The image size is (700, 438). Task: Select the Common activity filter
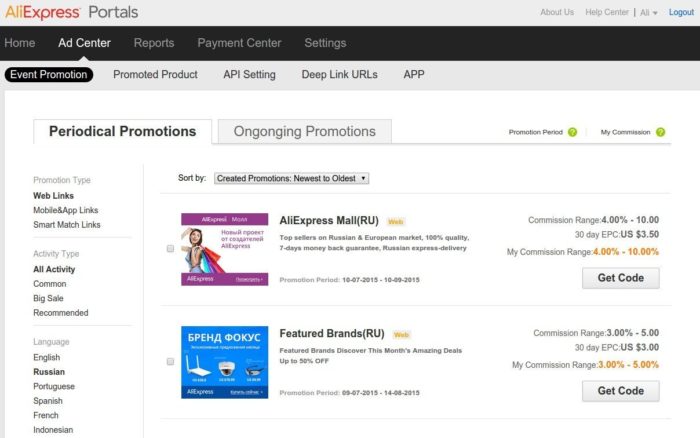tap(50, 284)
